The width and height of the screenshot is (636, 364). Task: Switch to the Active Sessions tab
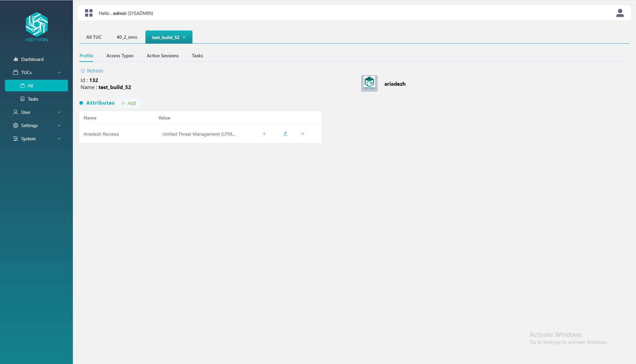162,56
